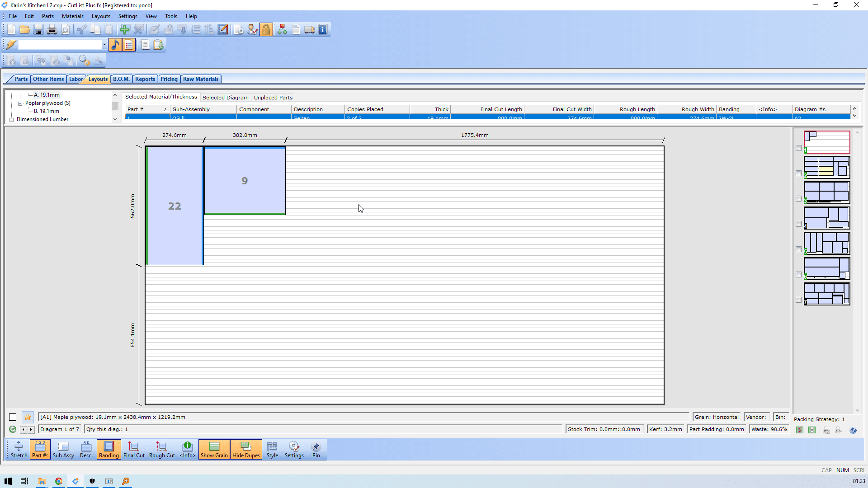The image size is (868, 488).
Task: Go to next diagram with arrow button
Action: [x=31, y=430]
